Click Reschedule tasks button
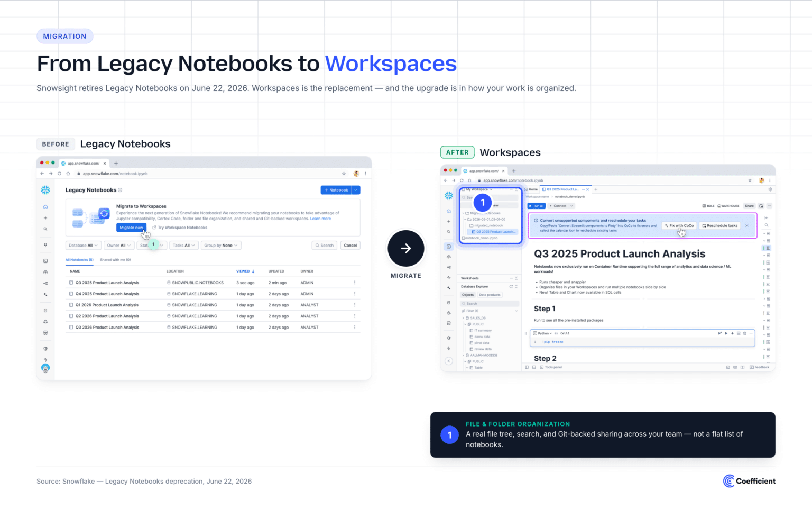Image resolution: width=812 pixels, height=508 pixels. (x=719, y=225)
